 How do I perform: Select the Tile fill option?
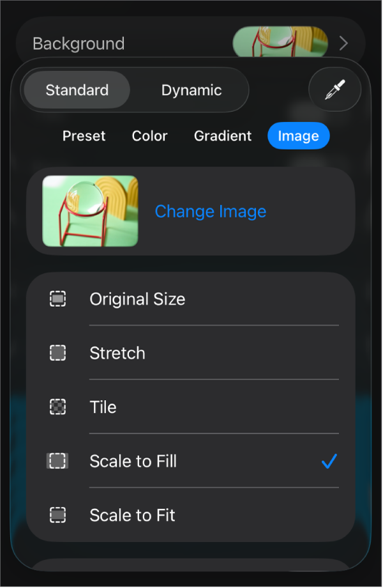[103, 407]
